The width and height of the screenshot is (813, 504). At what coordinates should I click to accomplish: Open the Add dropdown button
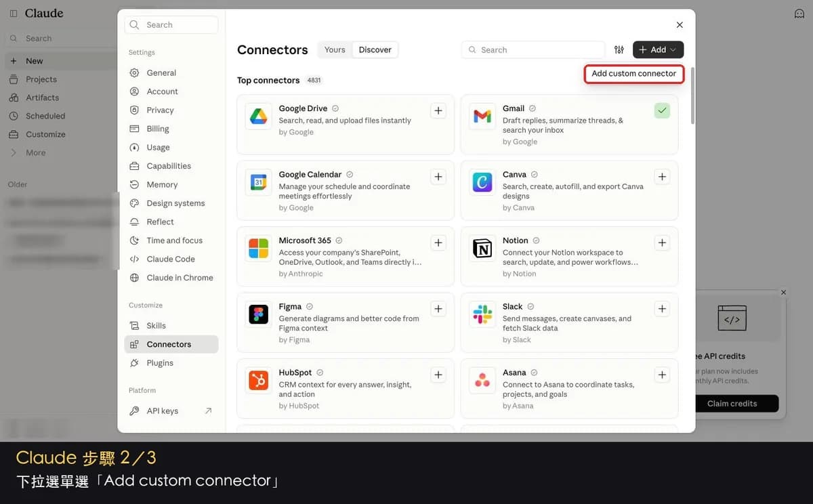[x=658, y=49]
